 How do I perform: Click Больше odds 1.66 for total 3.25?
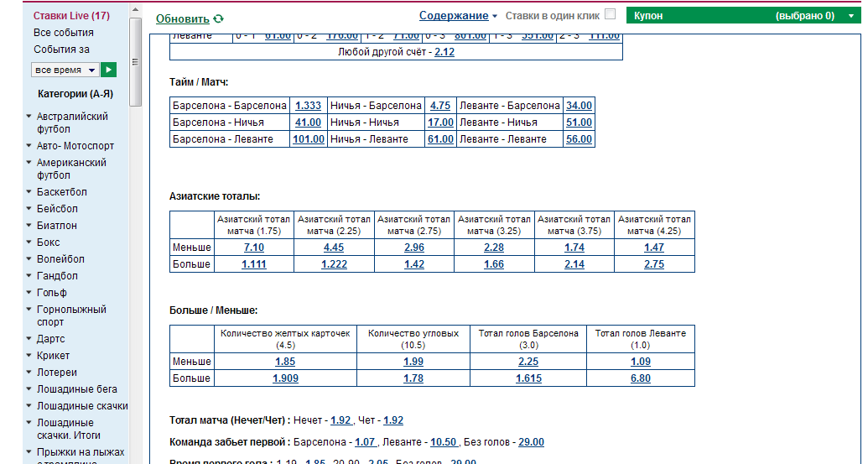[494, 264]
